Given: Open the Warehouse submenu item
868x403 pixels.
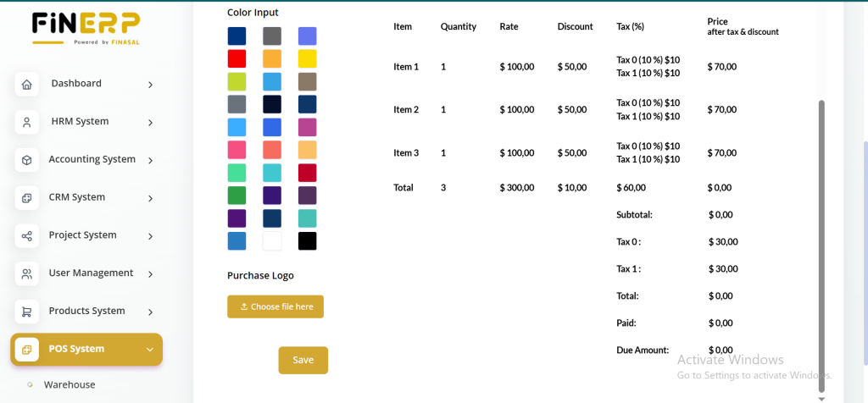Looking at the screenshot, I should pyautogui.click(x=70, y=384).
